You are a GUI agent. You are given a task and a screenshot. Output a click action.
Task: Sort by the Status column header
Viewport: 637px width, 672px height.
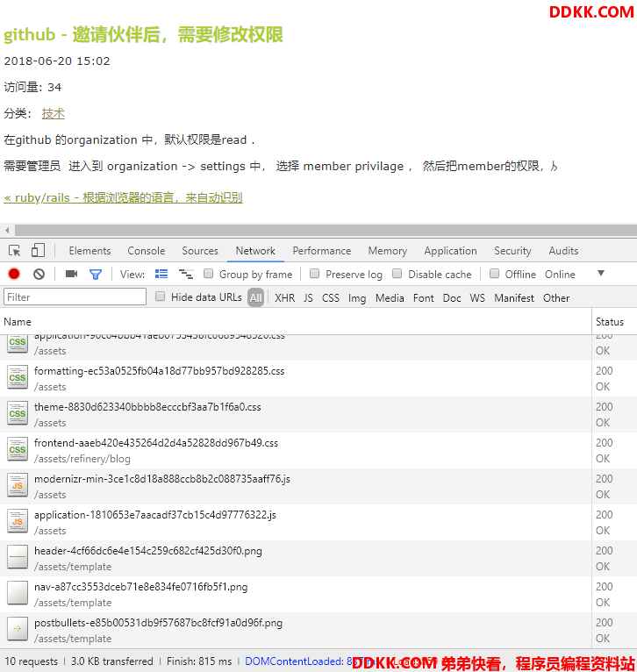pyautogui.click(x=614, y=321)
